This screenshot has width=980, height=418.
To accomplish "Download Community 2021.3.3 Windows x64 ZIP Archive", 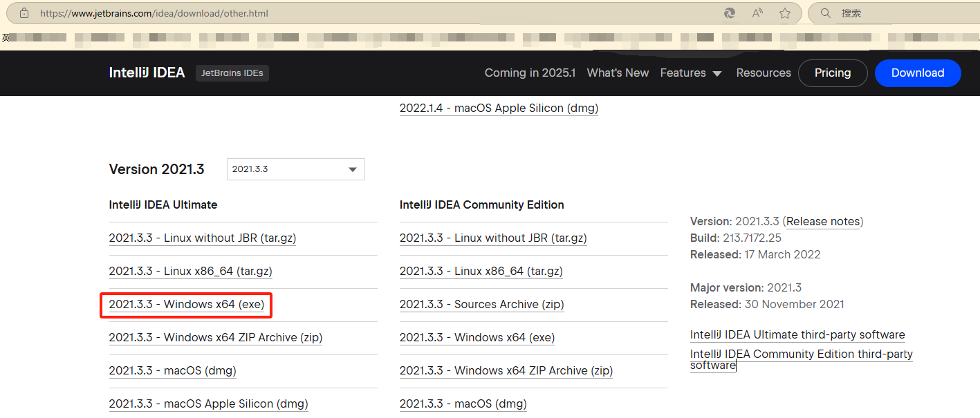I will [506, 371].
